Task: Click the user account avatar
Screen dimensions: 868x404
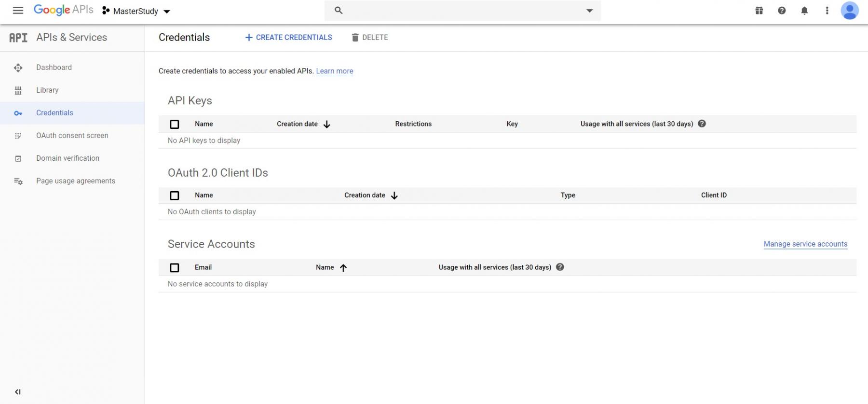Action: click(x=849, y=11)
